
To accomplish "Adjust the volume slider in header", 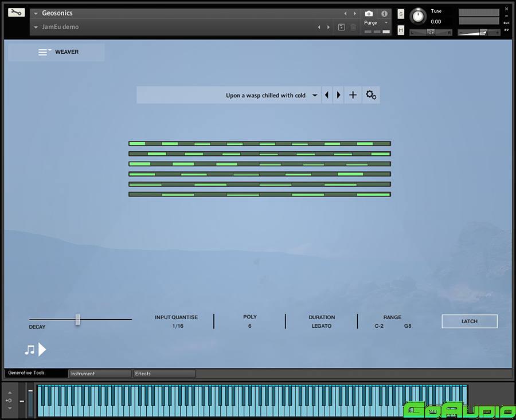I will [x=479, y=32].
